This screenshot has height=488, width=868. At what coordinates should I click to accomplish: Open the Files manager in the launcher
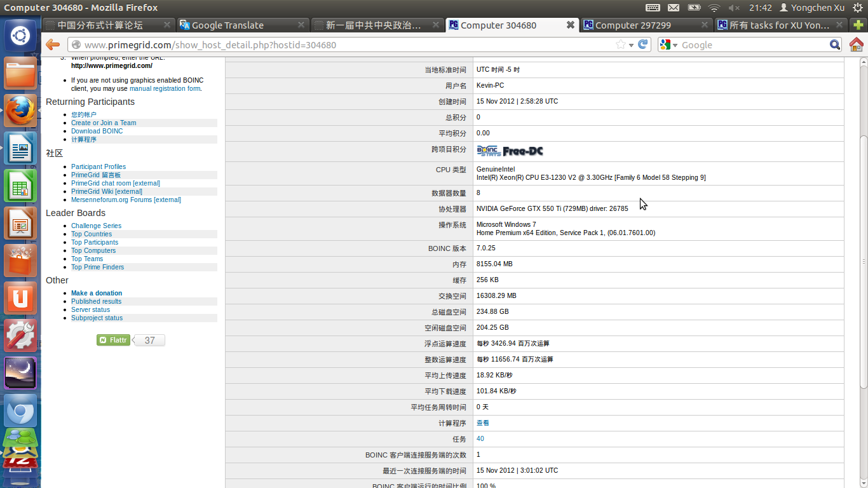(x=20, y=74)
